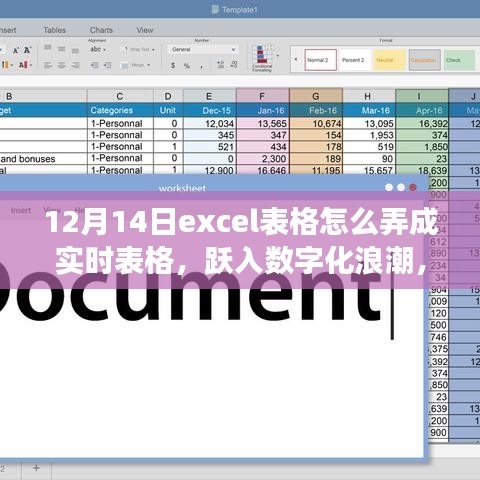This screenshot has height=480, width=480.
Task: Select the Percent 2 cell style
Action: (x=355, y=60)
